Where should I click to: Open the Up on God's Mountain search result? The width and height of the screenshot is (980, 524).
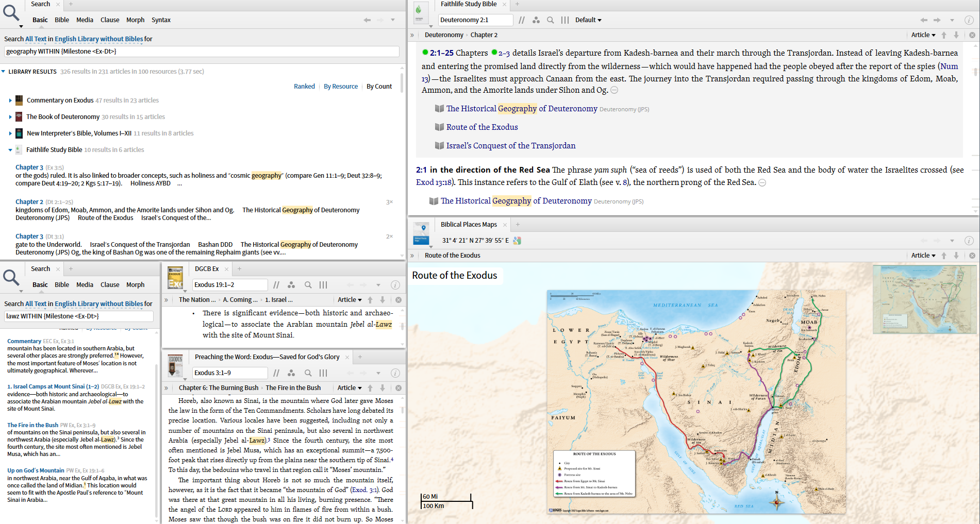point(36,470)
